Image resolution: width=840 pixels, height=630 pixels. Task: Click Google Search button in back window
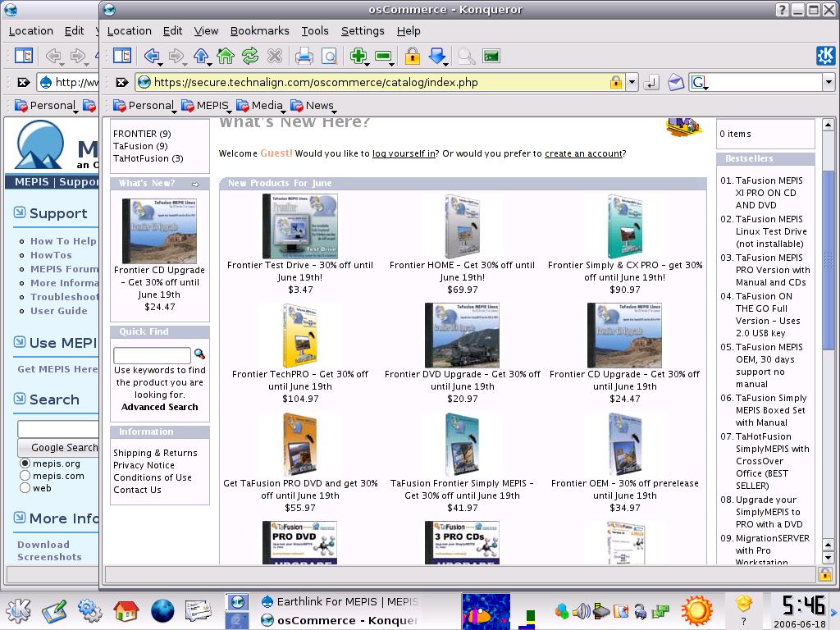coord(58,447)
